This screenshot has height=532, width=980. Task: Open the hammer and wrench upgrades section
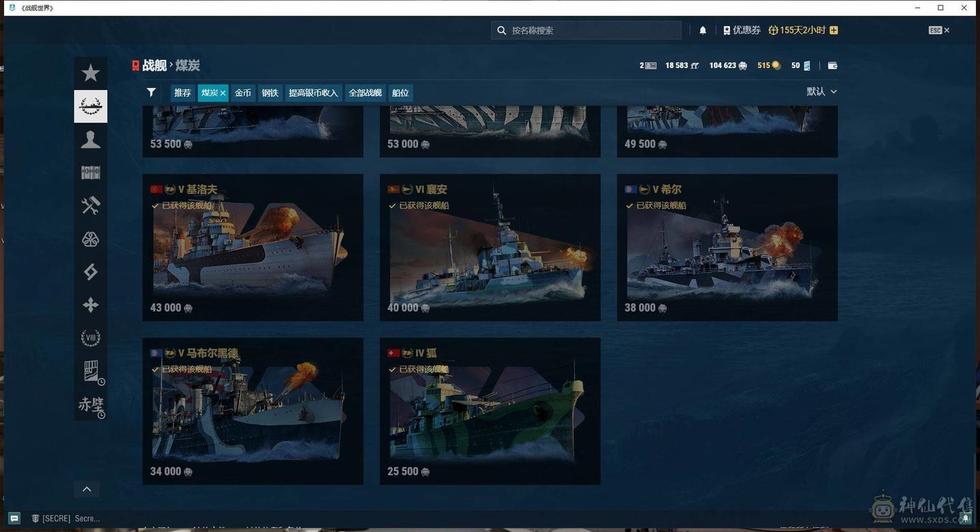tap(91, 206)
